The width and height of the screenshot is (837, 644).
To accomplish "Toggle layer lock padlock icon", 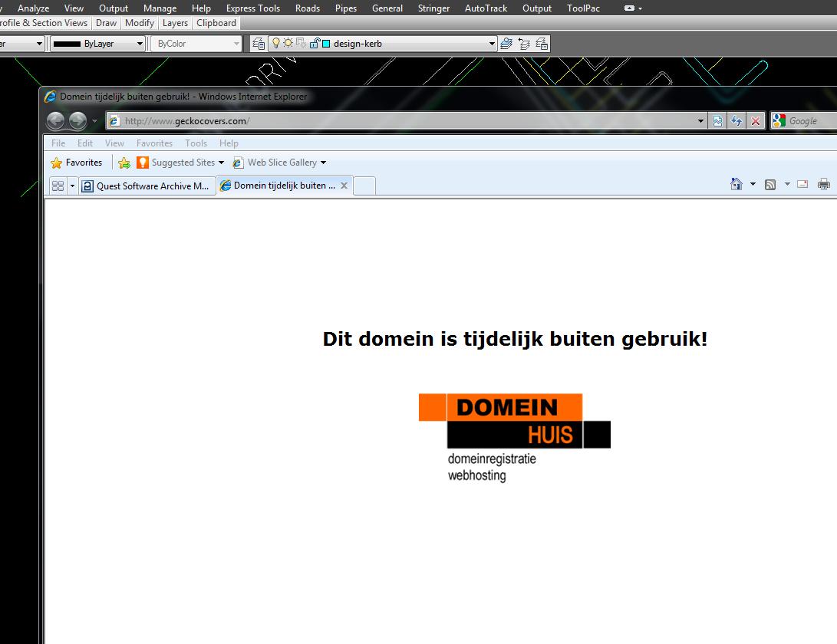I will coord(315,43).
